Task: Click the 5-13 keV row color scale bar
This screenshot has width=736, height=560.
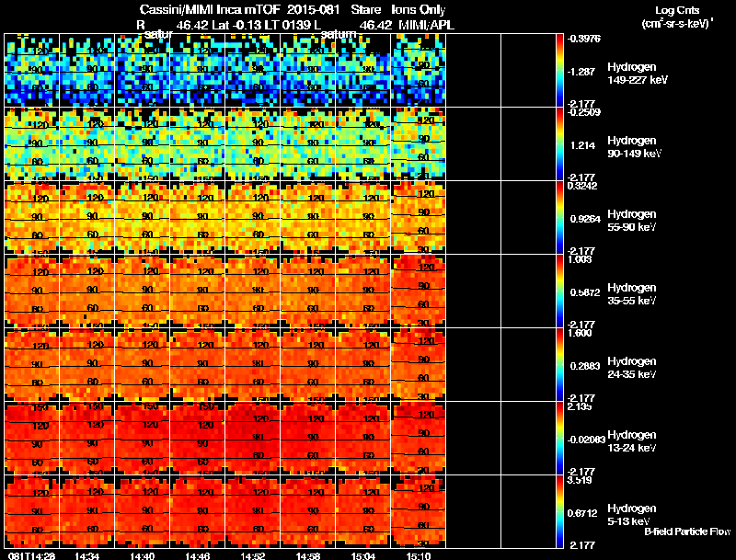Action: [559, 511]
